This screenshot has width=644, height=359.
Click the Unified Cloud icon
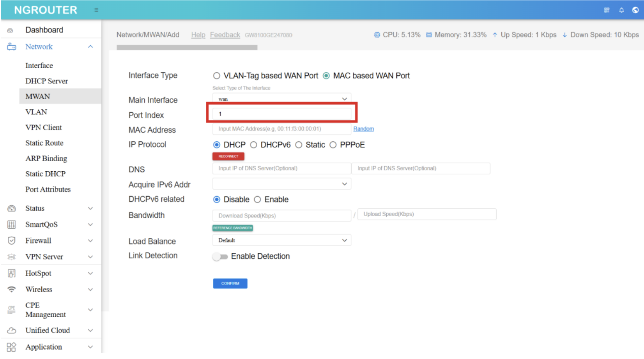click(x=12, y=331)
